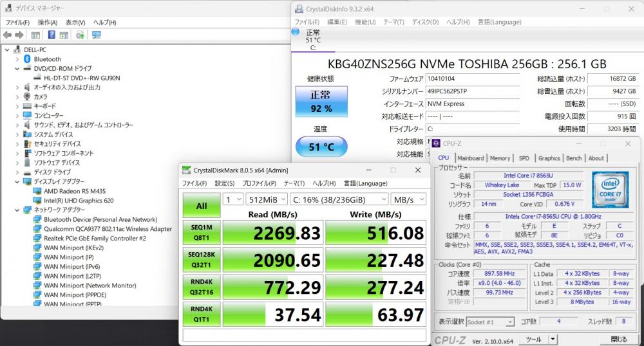The width and height of the screenshot is (644, 346).
Task: Switch to the Bench tab in CPU-Z
Action: coord(574,158)
